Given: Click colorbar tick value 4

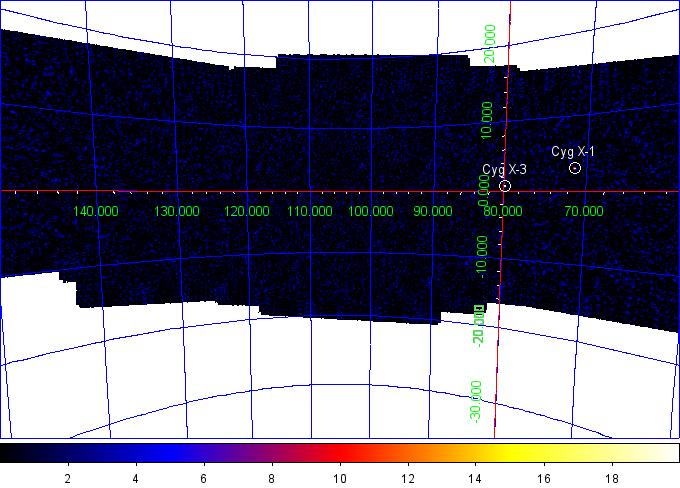Looking at the screenshot, I should pyautogui.click(x=135, y=478).
